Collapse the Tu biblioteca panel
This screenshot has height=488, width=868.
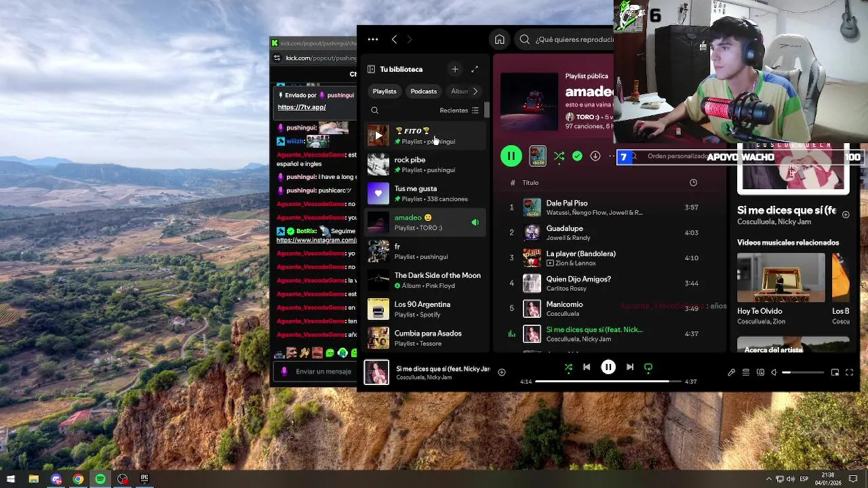371,69
